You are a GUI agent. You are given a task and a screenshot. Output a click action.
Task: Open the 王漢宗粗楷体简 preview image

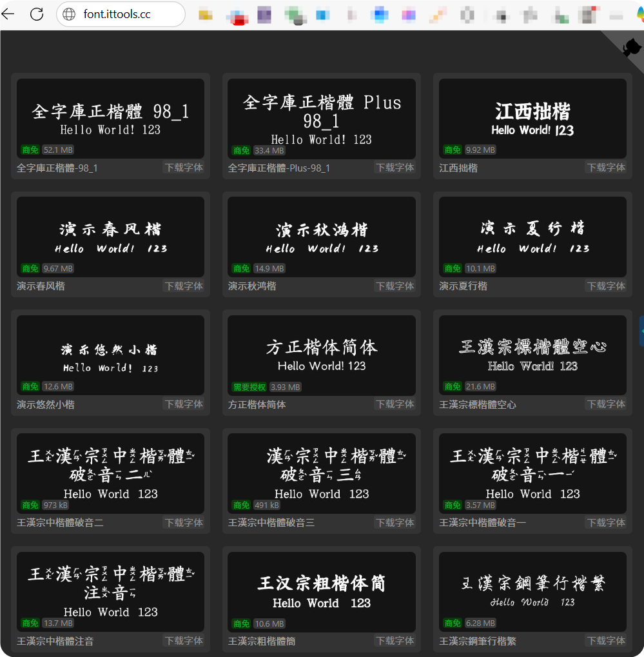pyautogui.click(x=322, y=592)
